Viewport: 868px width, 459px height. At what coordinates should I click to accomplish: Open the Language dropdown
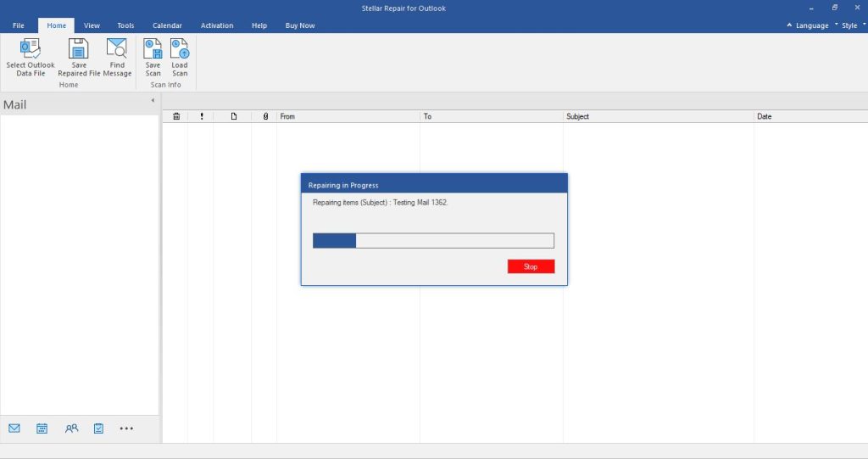(812, 25)
